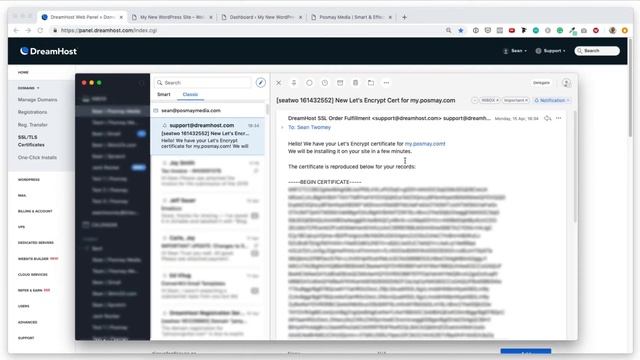Click the Calendar icon in mail sidebar
Screen dimensions: 640x360
(86, 224)
